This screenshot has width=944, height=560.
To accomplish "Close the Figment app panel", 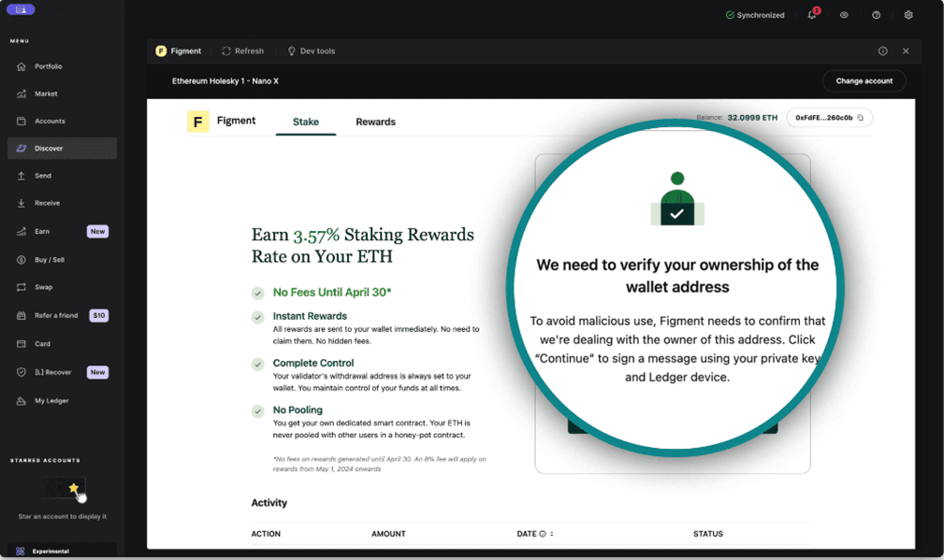I will (906, 51).
